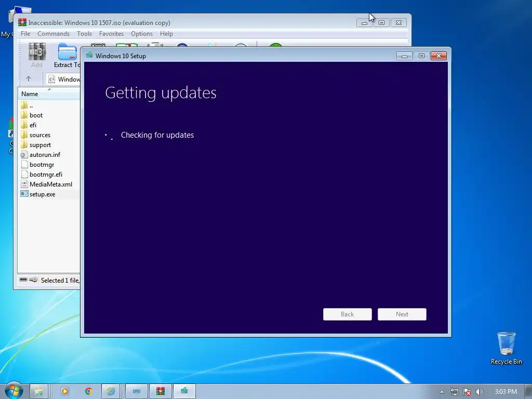Screen dimensions: 532x399
Task: Click the network tray icon
Action: [x=454, y=392]
